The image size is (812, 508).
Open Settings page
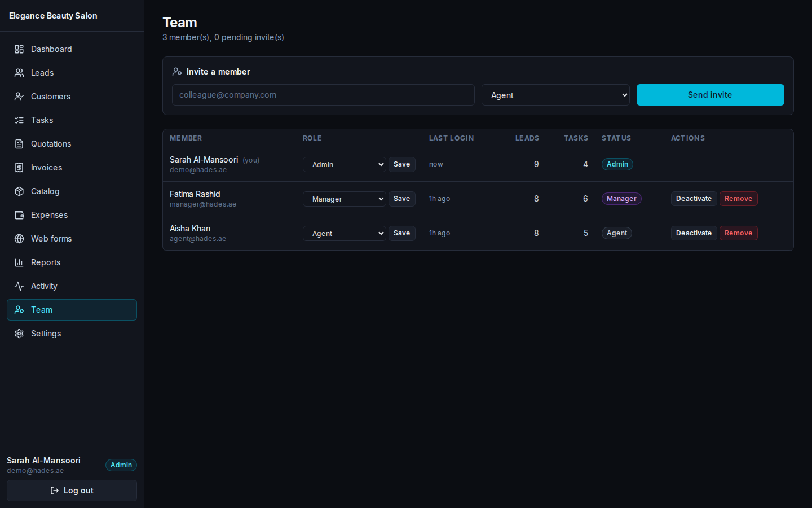pyautogui.click(x=72, y=334)
